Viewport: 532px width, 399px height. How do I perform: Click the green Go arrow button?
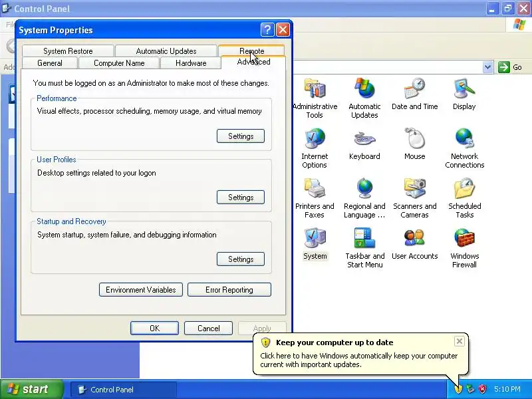[x=504, y=67]
